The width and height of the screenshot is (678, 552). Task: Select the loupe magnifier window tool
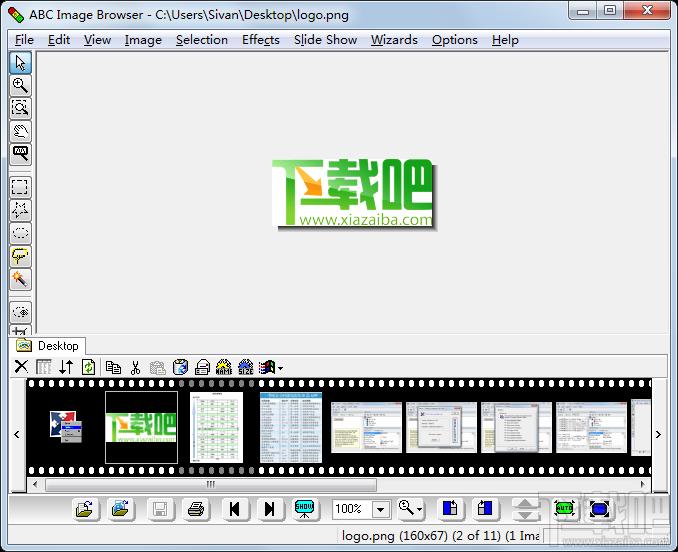click(20, 154)
